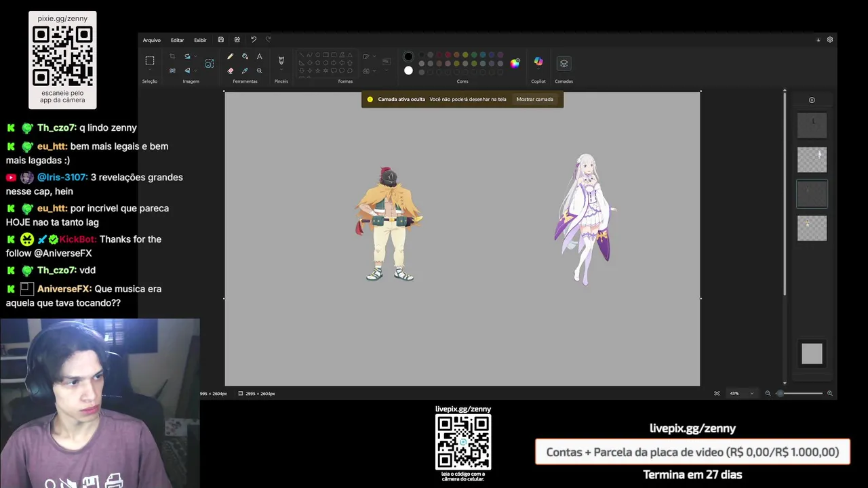Add a new layer with plus button
This screenshot has height=488, width=868.
(812, 100)
